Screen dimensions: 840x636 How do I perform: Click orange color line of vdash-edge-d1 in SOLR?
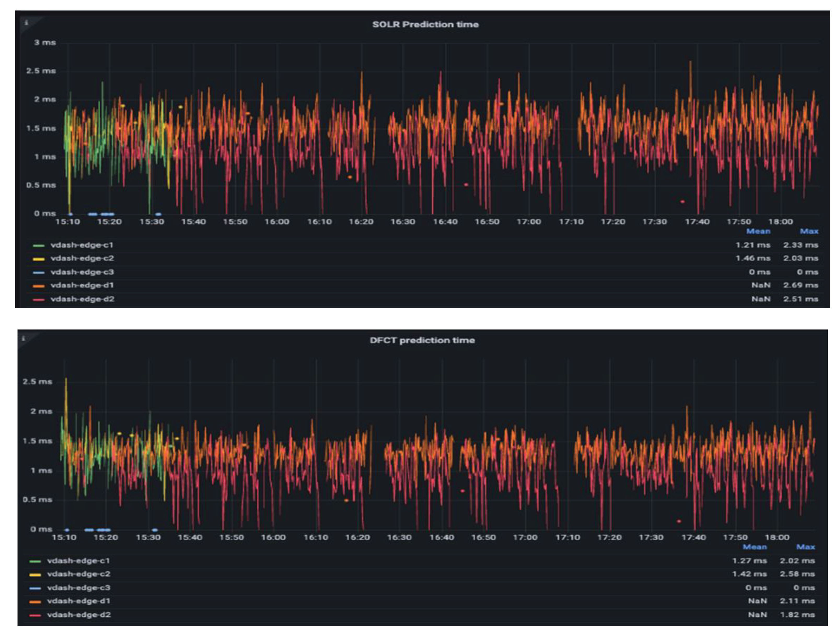point(38,286)
